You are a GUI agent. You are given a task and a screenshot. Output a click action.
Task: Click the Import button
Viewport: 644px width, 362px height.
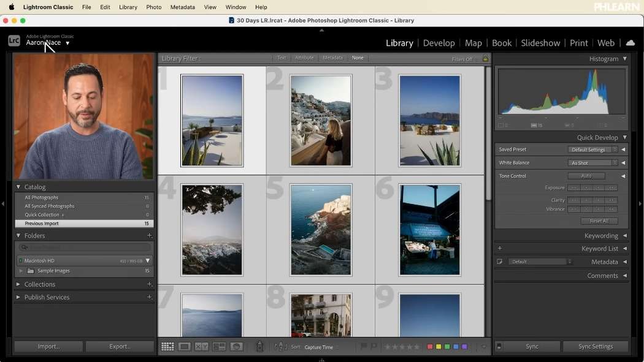48,347
